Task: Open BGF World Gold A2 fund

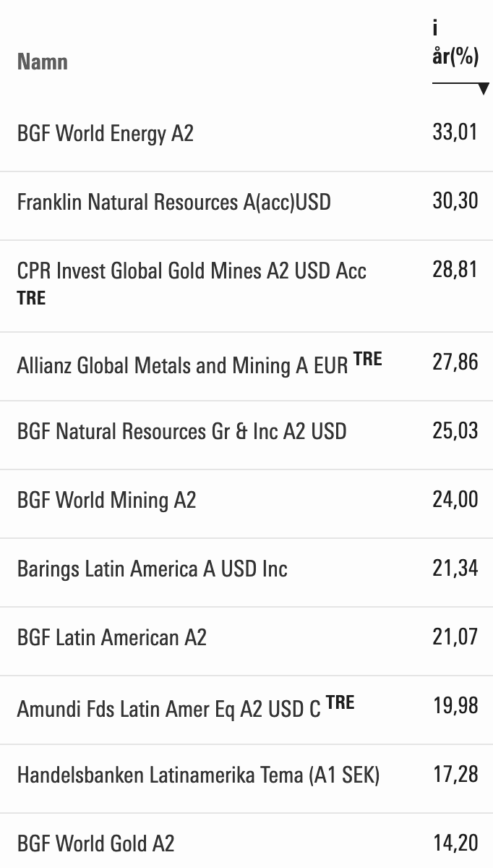Action: [x=95, y=843]
